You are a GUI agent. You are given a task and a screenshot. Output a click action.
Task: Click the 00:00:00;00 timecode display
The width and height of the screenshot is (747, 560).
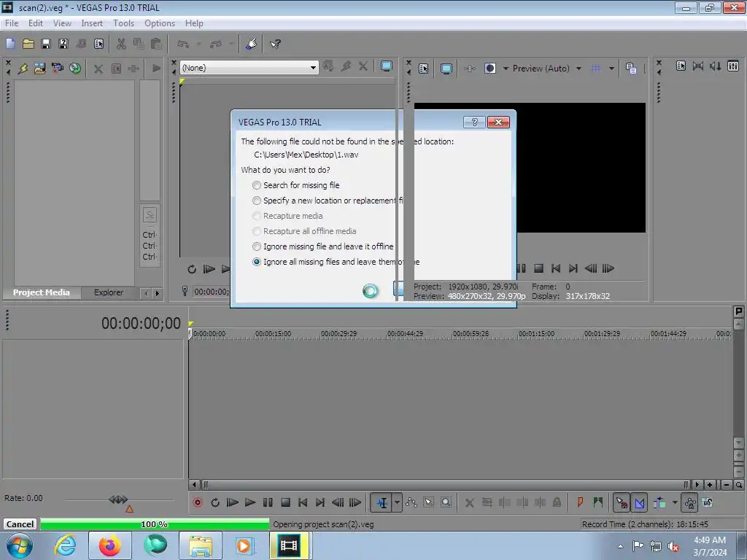pyautogui.click(x=141, y=323)
